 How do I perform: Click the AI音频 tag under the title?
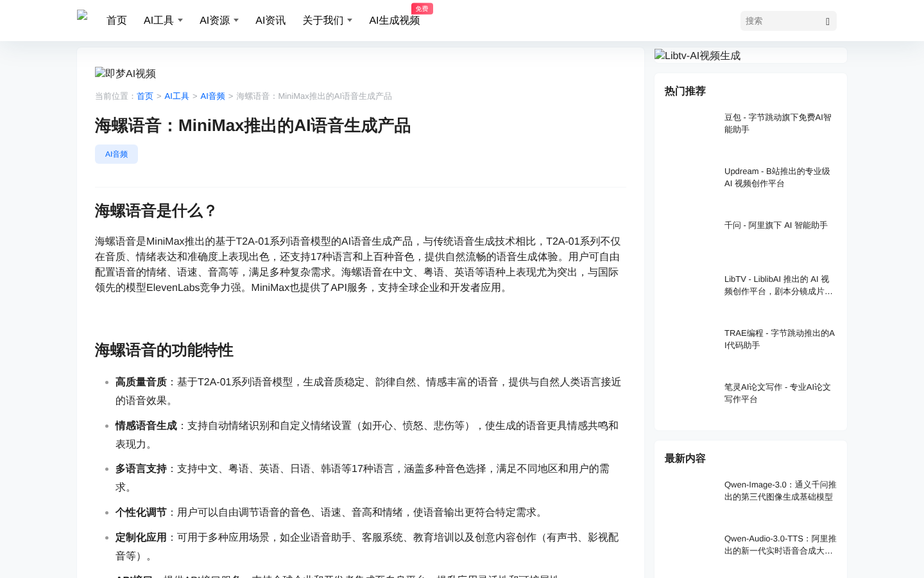pyautogui.click(x=116, y=154)
